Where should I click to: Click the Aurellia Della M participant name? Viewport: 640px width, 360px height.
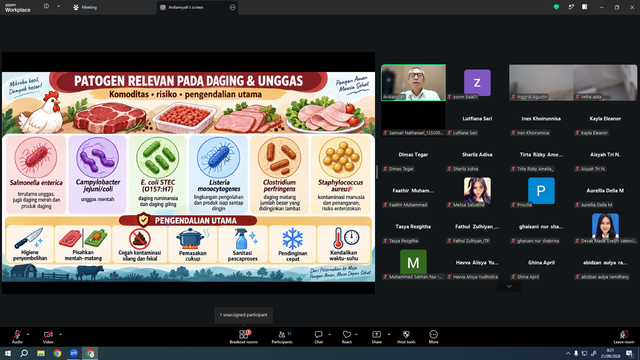(605, 191)
